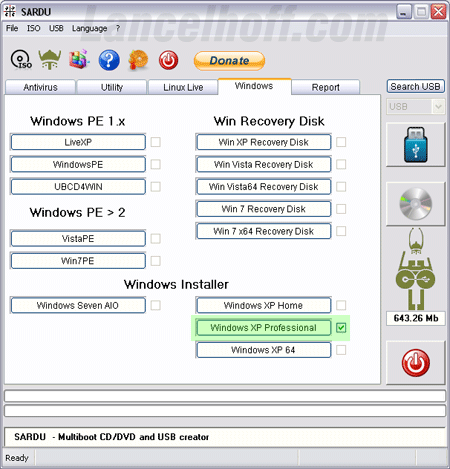This screenshot has width=450, height=469.
Task: Click the Win 7 x64 Recovery Disk button
Action: (x=264, y=231)
